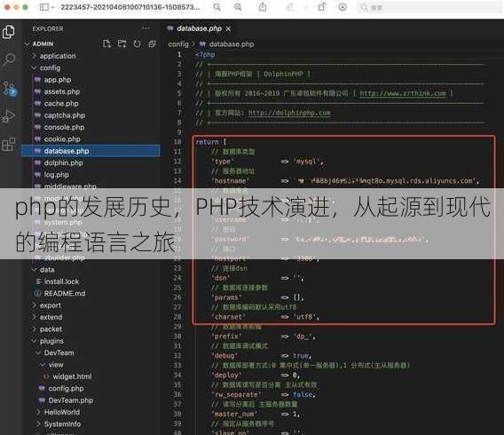Image resolution: width=504 pixels, height=435 pixels.
Task: Open widget.html file
Action: [72, 376]
